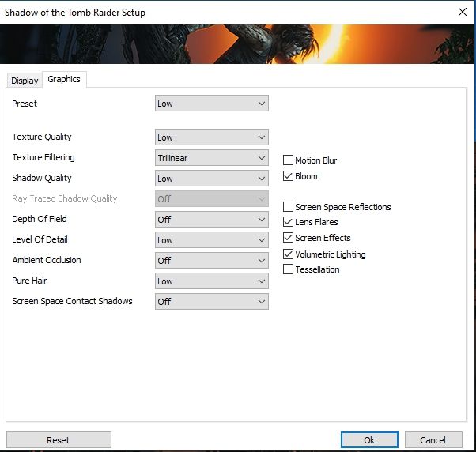
Task: Click the 'Texture Quality' label
Action: (x=42, y=137)
